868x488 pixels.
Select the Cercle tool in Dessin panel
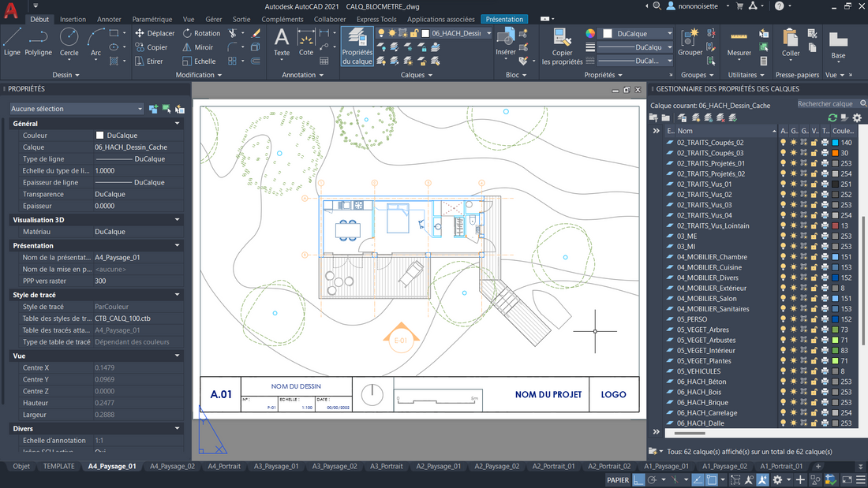[69, 41]
